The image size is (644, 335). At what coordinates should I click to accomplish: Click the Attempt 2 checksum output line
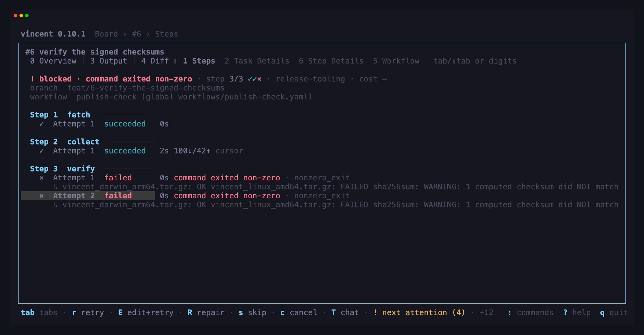click(336, 205)
